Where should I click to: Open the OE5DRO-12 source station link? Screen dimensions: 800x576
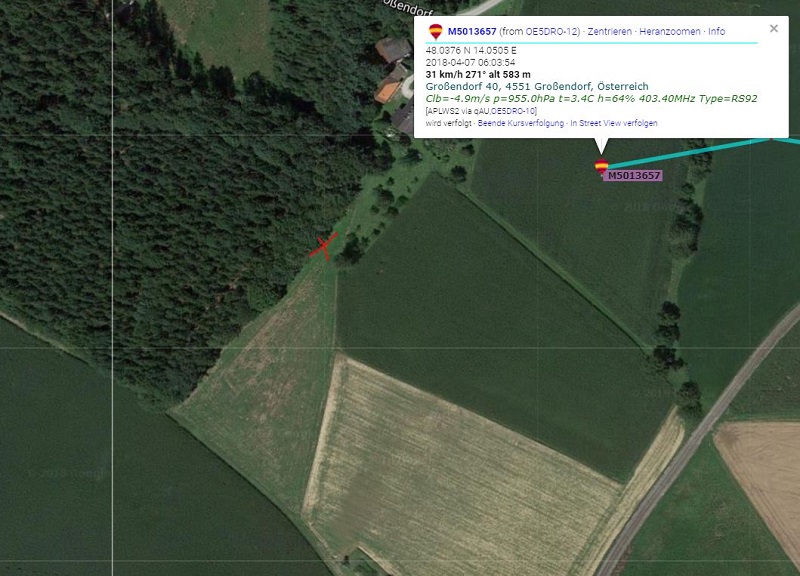tap(552, 32)
